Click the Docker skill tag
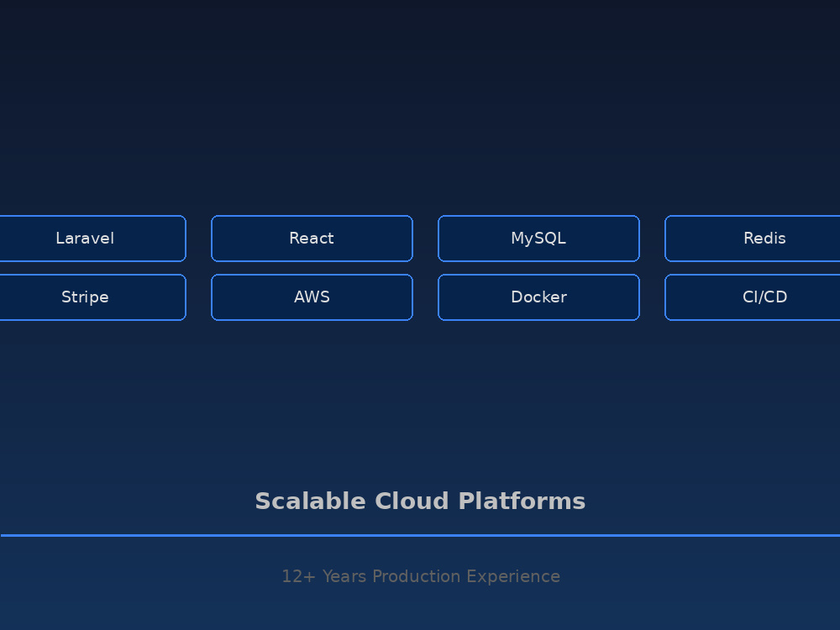Screen dimensions: 840x630 coord(538,297)
